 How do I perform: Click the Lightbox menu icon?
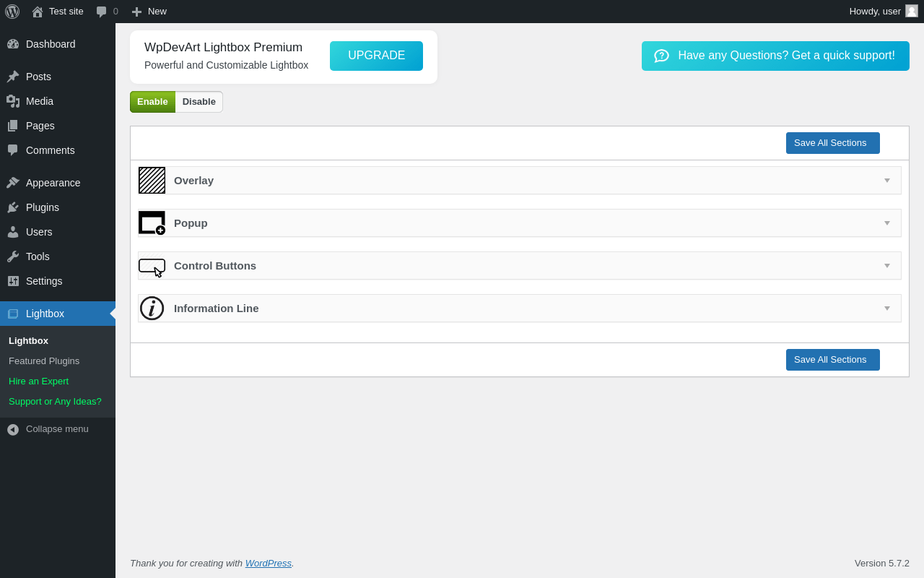13,314
